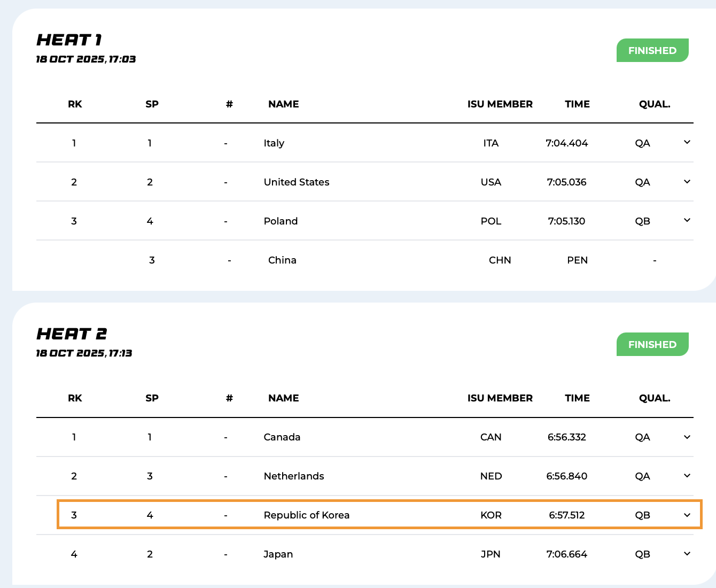Image resolution: width=716 pixels, height=588 pixels.
Task: Expand the United States row chevron
Action: tap(687, 182)
